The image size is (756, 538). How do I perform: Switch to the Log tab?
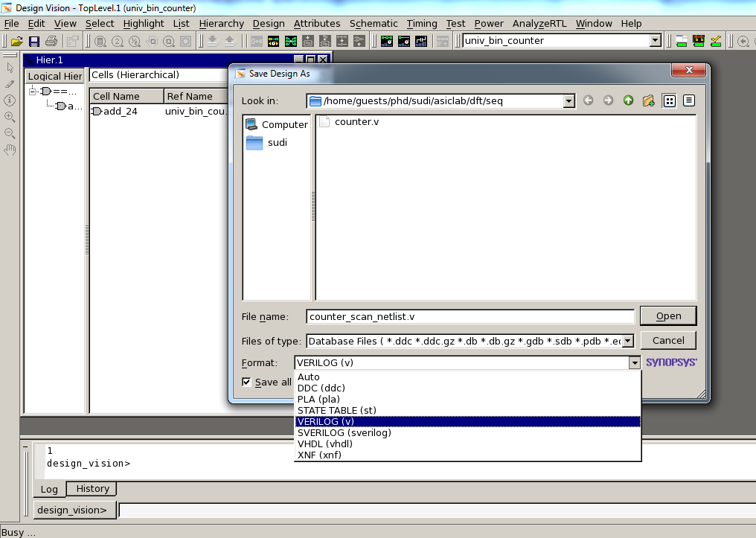tap(49, 489)
